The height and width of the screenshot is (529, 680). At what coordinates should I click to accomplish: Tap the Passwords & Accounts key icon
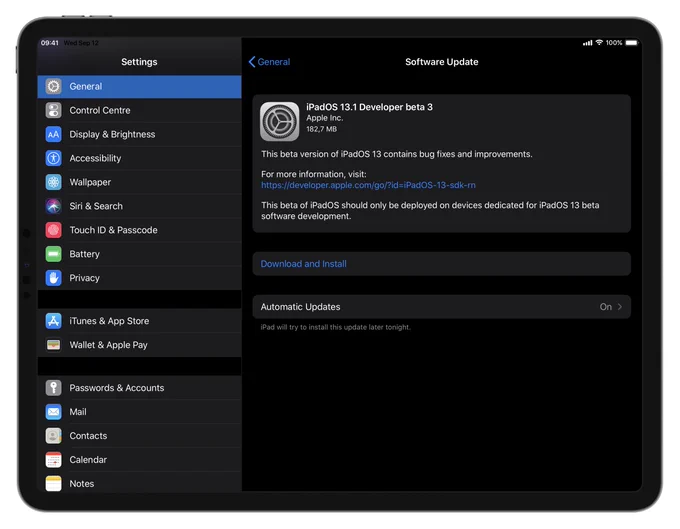coord(53,388)
